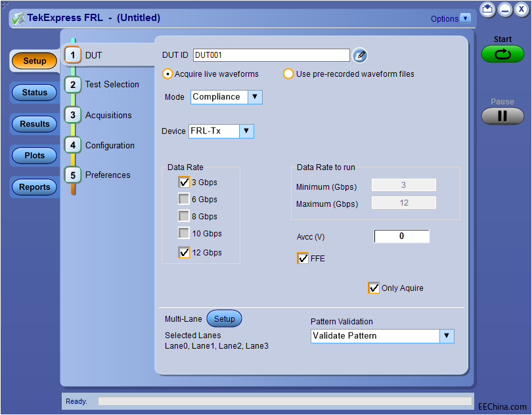
Task: Expand the Validate Pattern dropdown arrow
Action: coord(447,336)
